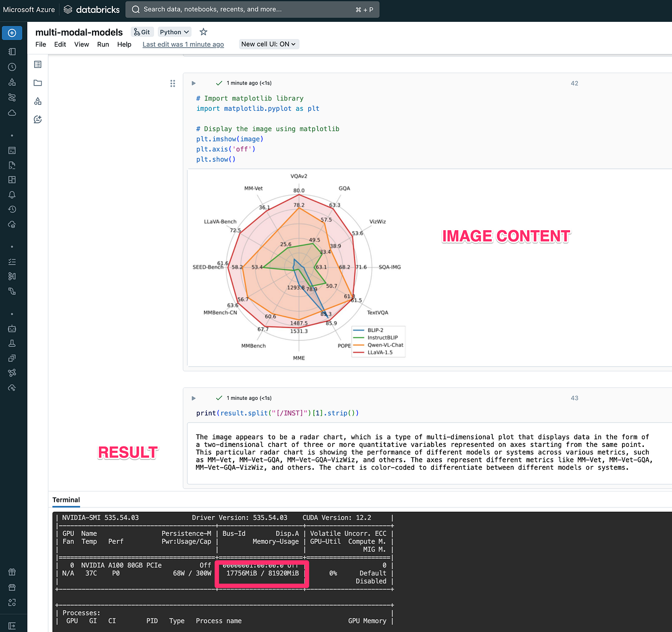
Task: Open the Python language selector dropdown
Action: click(174, 32)
